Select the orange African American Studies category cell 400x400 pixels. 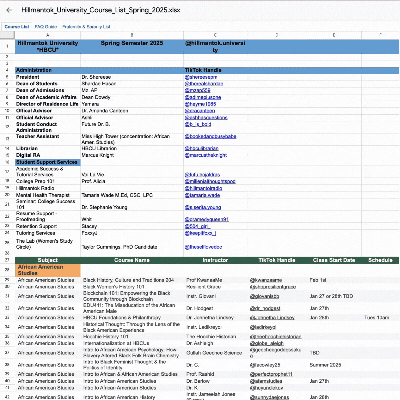click(48, 270)
